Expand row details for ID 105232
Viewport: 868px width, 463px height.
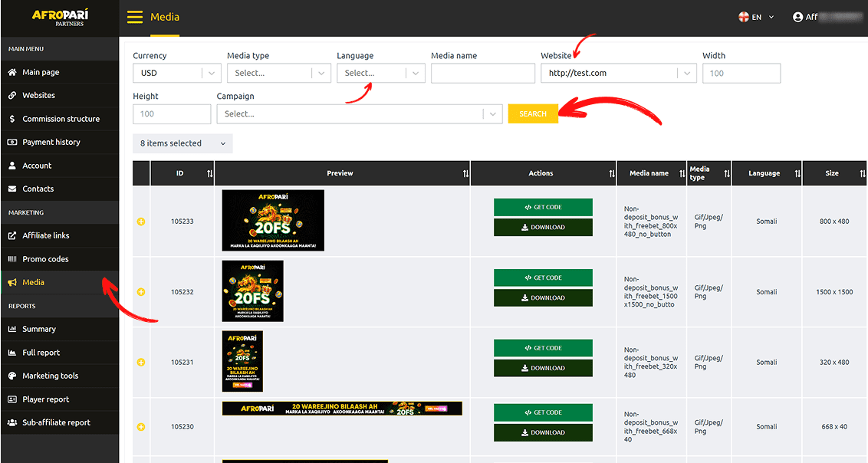tap(141, 292)
